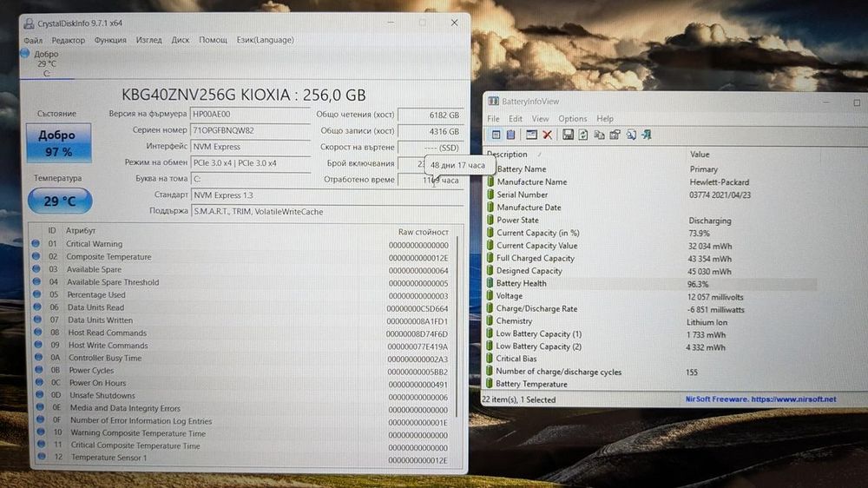
Task: Click green battery icon beside Manufacture Name
Action: point(490,181)
